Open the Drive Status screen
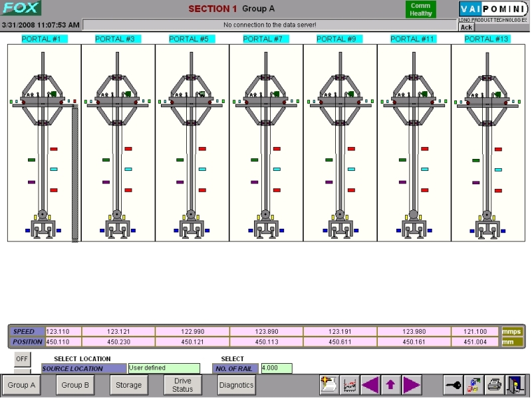Viewport: 532px width, 401px height. [x=182, y=385]
